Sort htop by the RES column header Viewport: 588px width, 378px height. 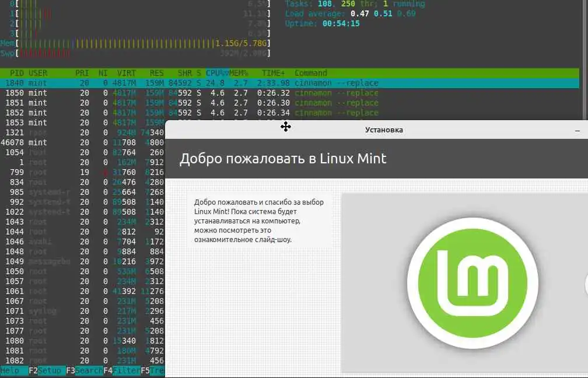click(157, 73)
